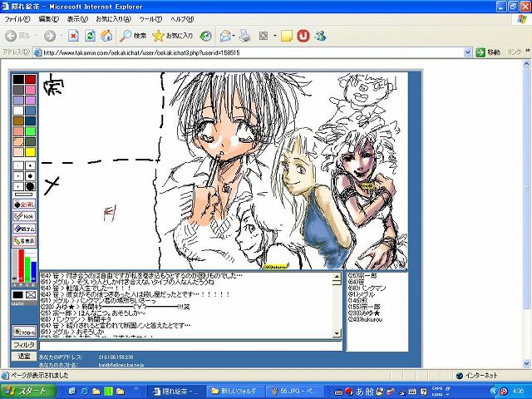
Task: Click the red circular J toolbar icon
Action: tap(303, 36)
